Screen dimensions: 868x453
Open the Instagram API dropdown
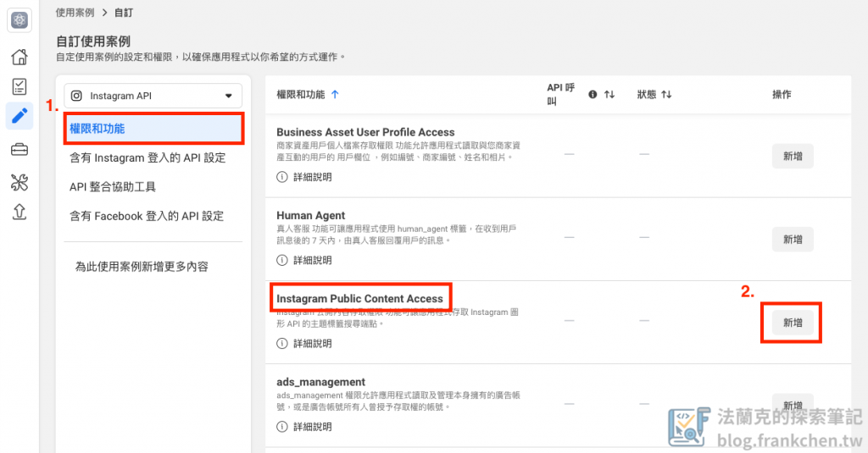(153, 96)
